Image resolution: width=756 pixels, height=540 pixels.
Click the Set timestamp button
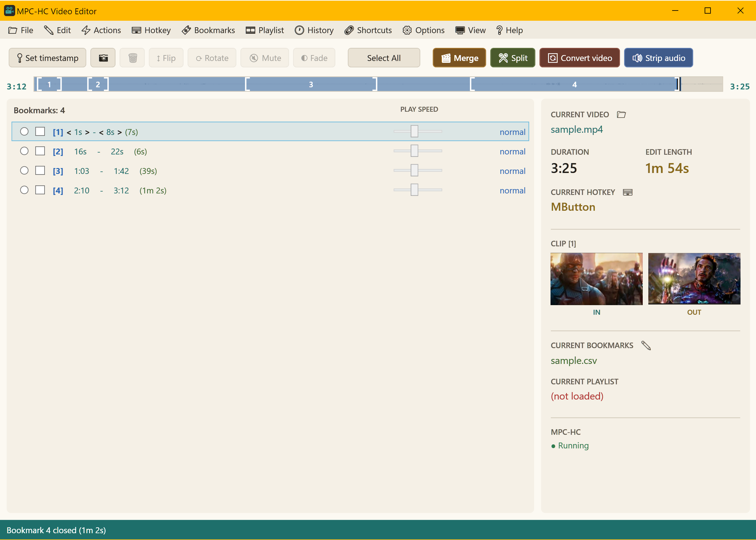pos(47,58)
